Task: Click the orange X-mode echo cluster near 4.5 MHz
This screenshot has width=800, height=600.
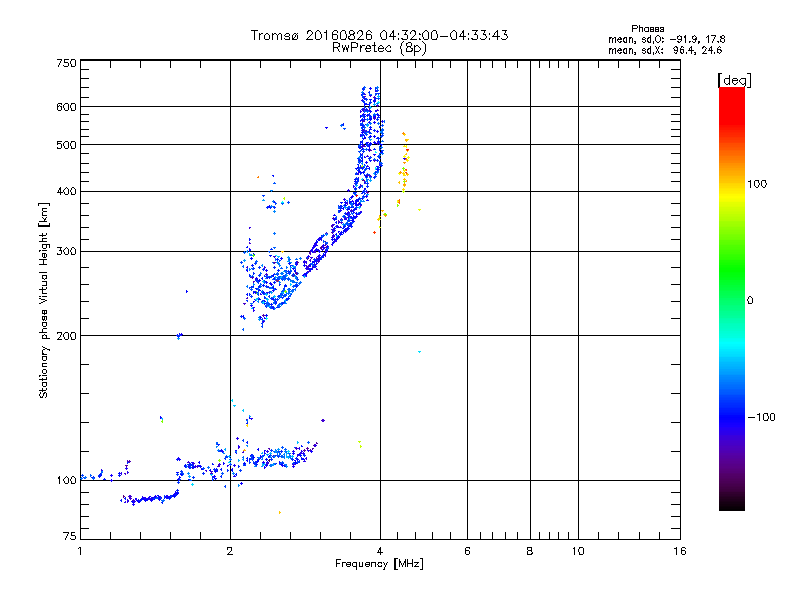Action: coord(404,168)
